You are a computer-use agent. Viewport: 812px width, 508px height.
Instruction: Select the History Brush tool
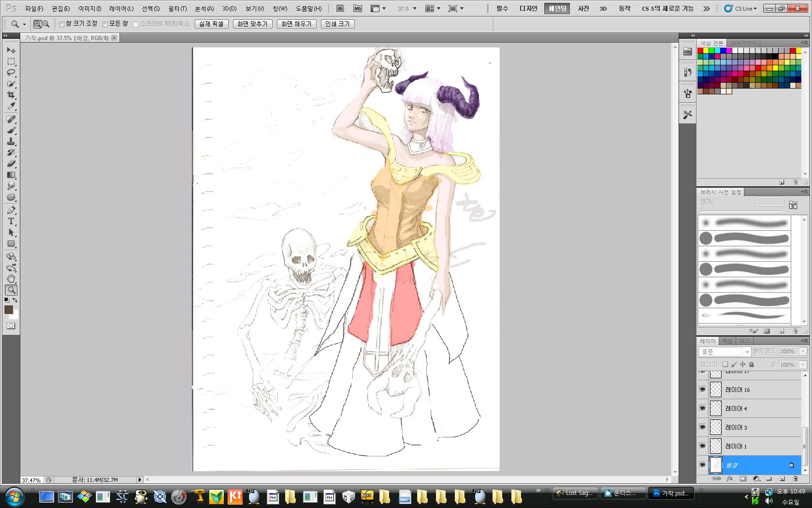click(x=11, y=152)
